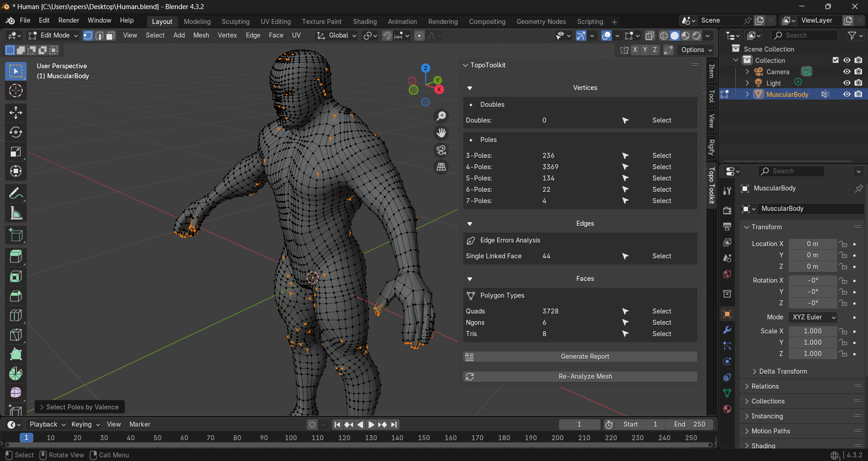Open the Edit Mode dropdown
This screenshot has height=461, width=868.
point(53,35)
